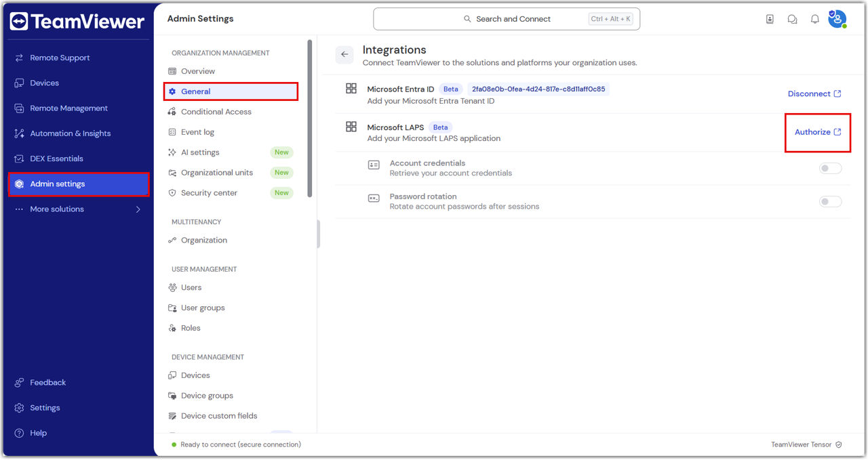Image resolution: width=868 pixels, height=460 pixels.
Task: Click the TeamViewer logo
Action: tap(77, 22)
